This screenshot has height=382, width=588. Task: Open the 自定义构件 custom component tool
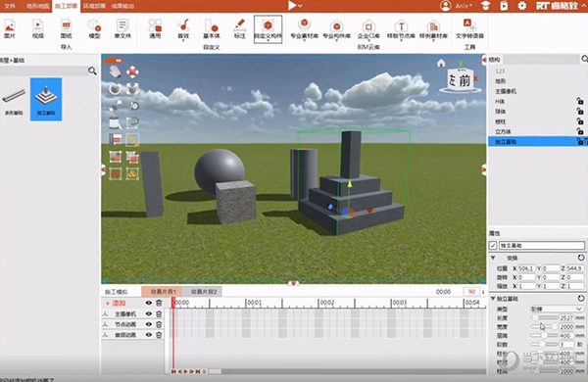[268, 29]
